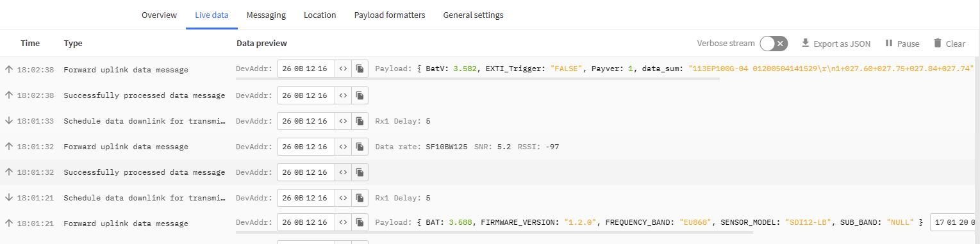This screenshot has width=980, height=244.
Task: Click the SUB_BAND value "NULL"
Action: pyautogui.click(x=901, y=223)
